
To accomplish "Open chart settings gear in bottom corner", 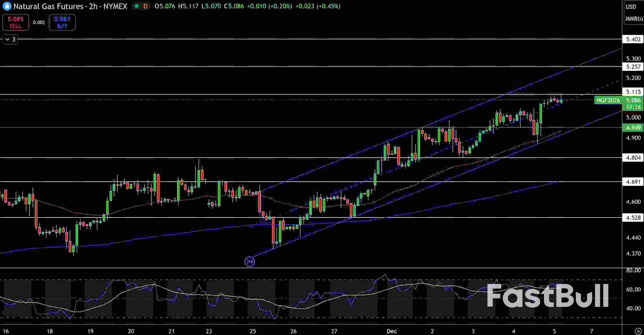I will point(639,331).
